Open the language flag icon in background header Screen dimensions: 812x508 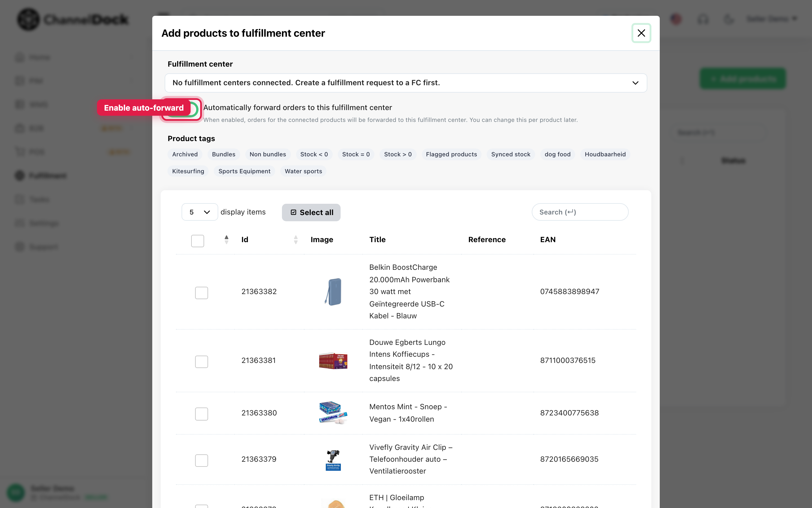click(676, 19)
